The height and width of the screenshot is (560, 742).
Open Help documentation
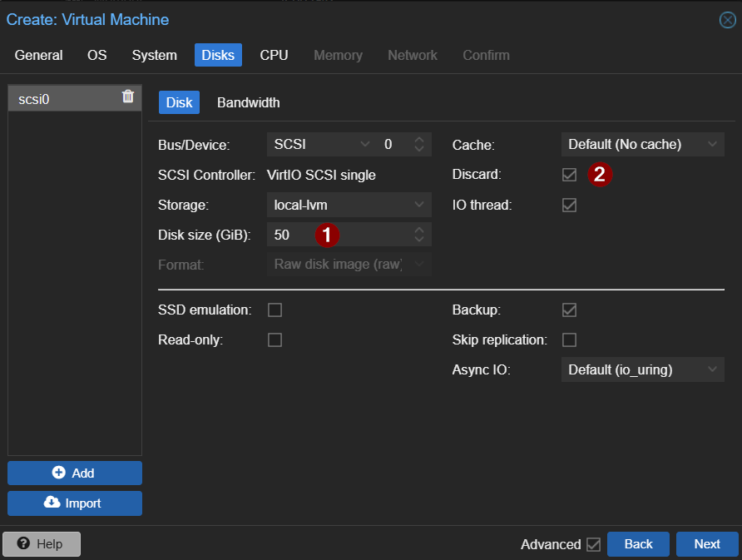point(42,543)
